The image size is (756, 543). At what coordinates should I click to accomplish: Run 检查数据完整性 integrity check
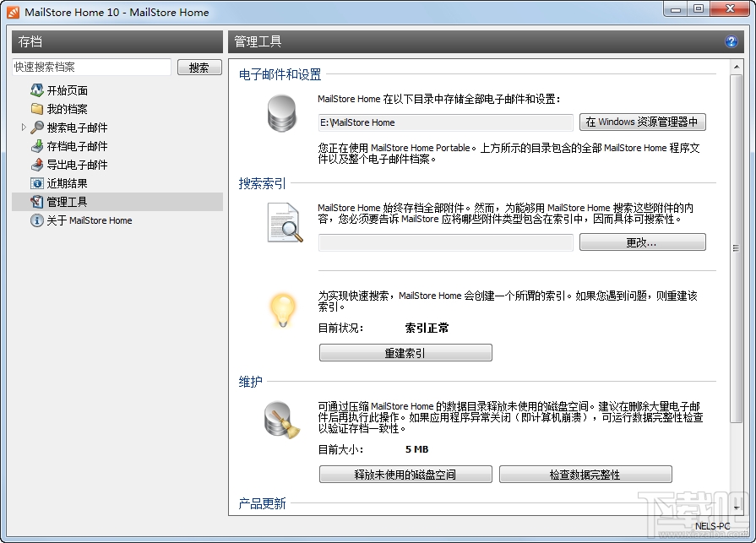[585, 474]
